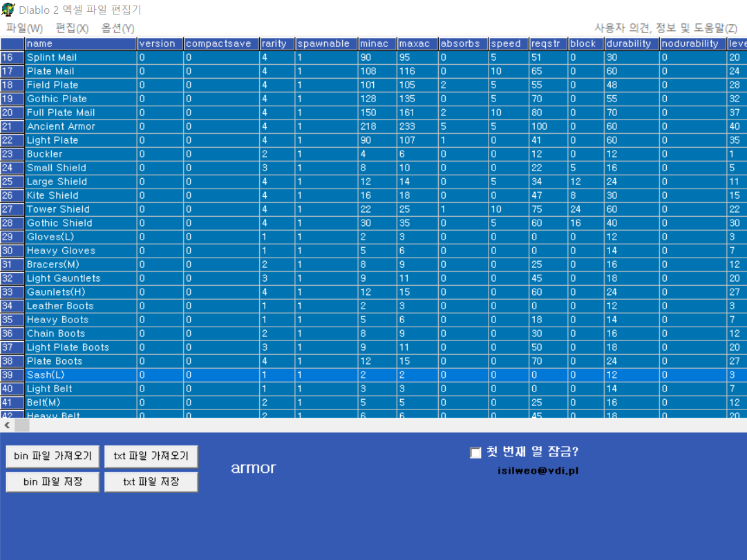Click the Heavy Gloves name cell
Viewport: 747px width, 560px height.
tap(81, 251)
